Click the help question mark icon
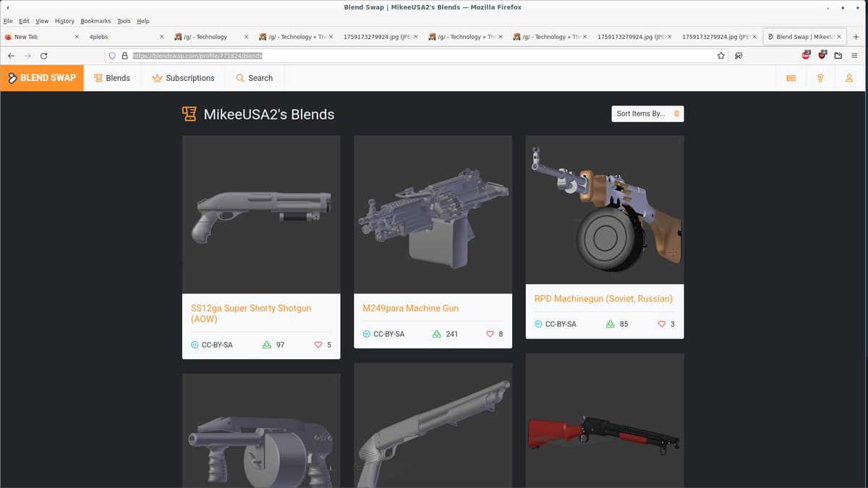Viewport: 868px width, 488px height. [820, 78]
